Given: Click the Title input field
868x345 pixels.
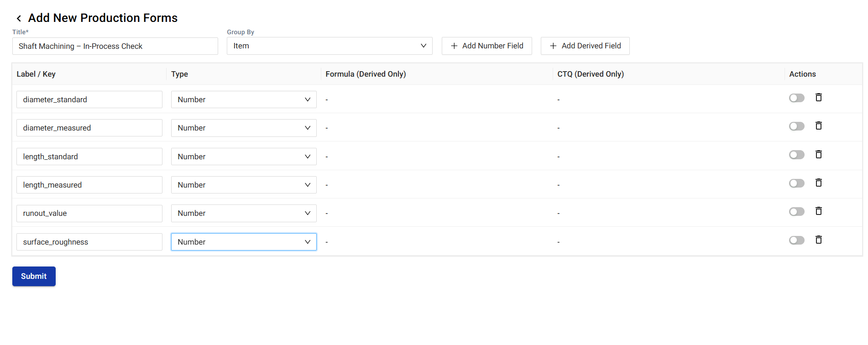Looking at the screenshot, I should (115, 47).
